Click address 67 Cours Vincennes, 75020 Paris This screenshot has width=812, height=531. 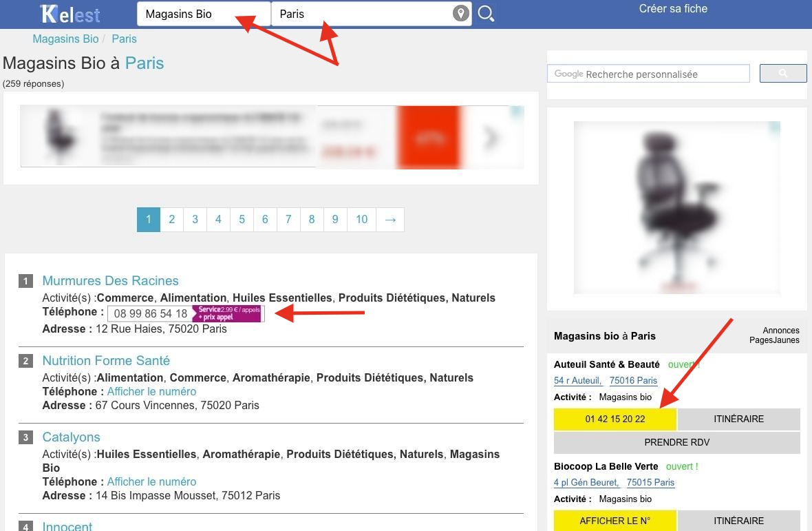tap(177, 406)
